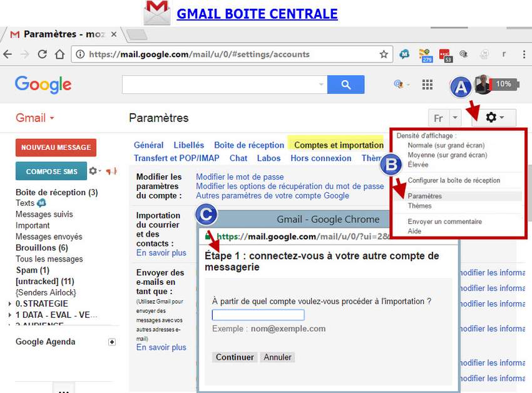Choose Envoyer un commentaire
This screenshot has width=532, height=393.
(x=444, y=222)
